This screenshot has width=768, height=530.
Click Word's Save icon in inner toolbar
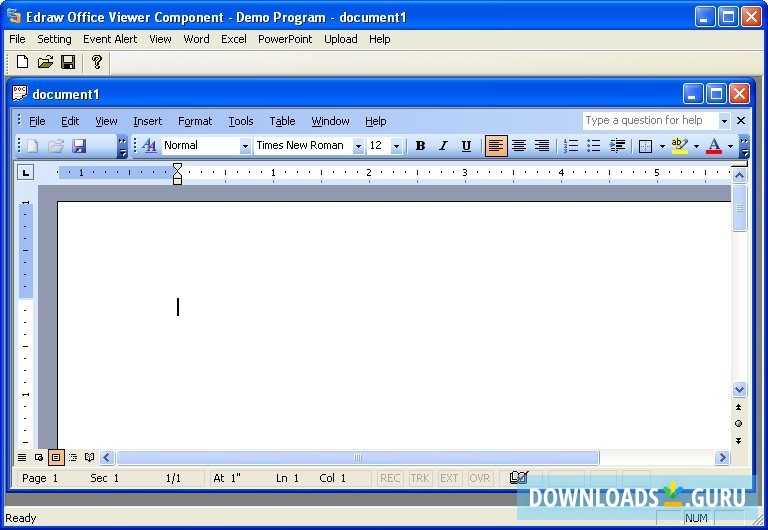coord(78,146)
